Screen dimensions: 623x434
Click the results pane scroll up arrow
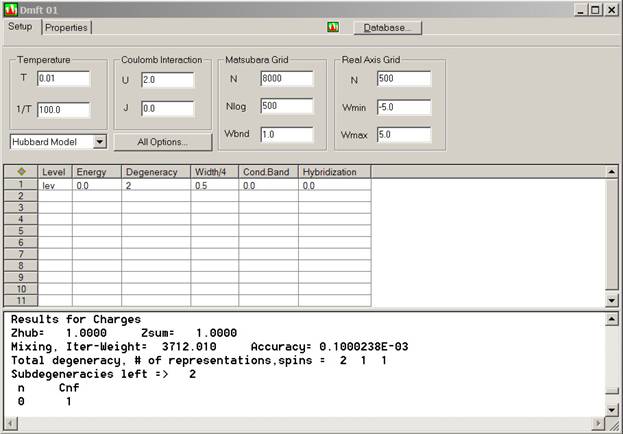[x=612, y=318]
